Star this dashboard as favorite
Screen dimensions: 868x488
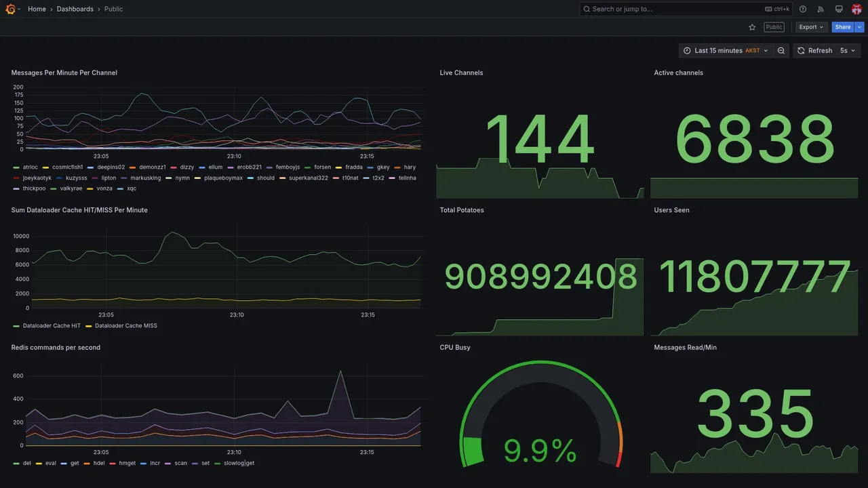pyautogui.click(x=752, y=27)
